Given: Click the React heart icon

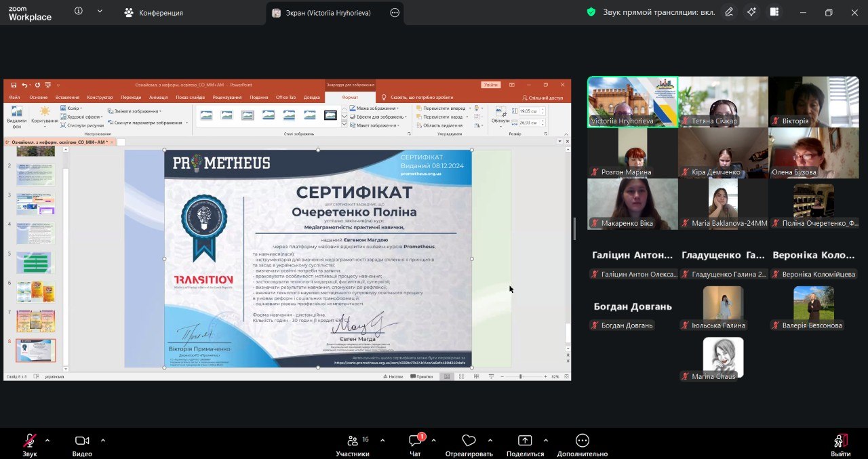Looking at the screenshot, I should tap(469, 441).
